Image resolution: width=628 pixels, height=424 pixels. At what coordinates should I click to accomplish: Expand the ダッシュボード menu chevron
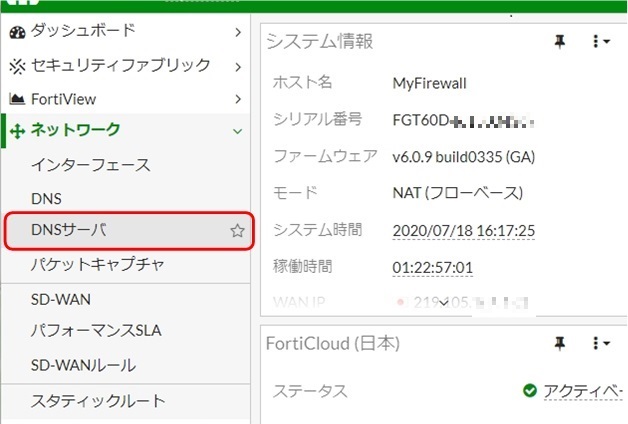[237, 32]
